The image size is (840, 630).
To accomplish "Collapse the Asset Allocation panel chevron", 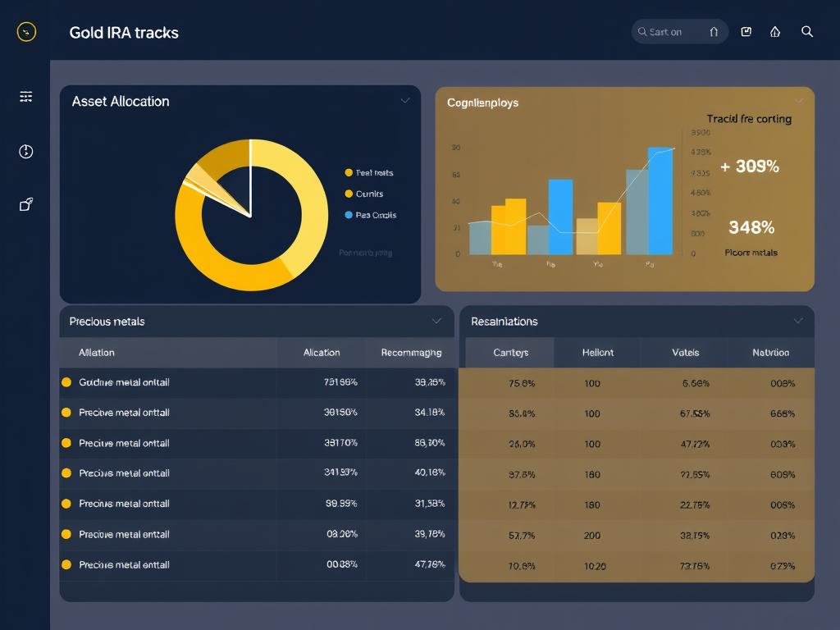I will coord(404,100).
